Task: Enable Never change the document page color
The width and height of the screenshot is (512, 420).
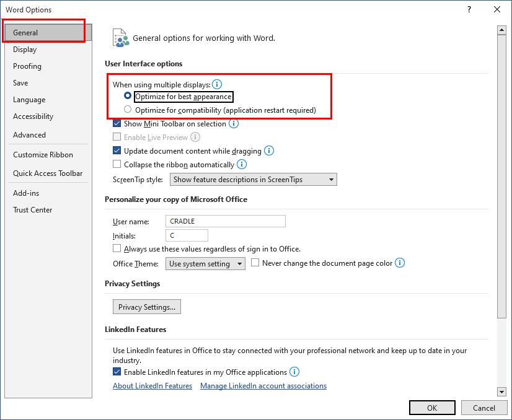Action: [255, 263]
